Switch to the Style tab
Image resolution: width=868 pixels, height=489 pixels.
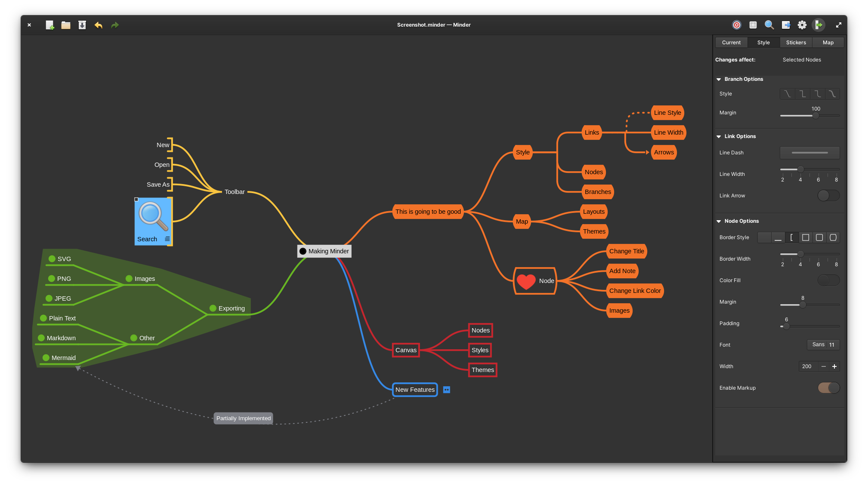[x=763, y=42]
